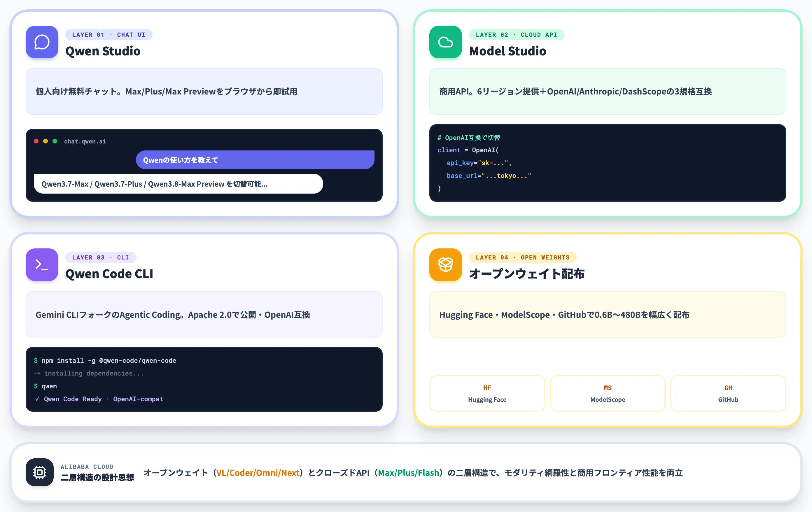Click the 'chat.qwen.ai' address text
This screenshot has height=512, width=812.
point(85,142)
